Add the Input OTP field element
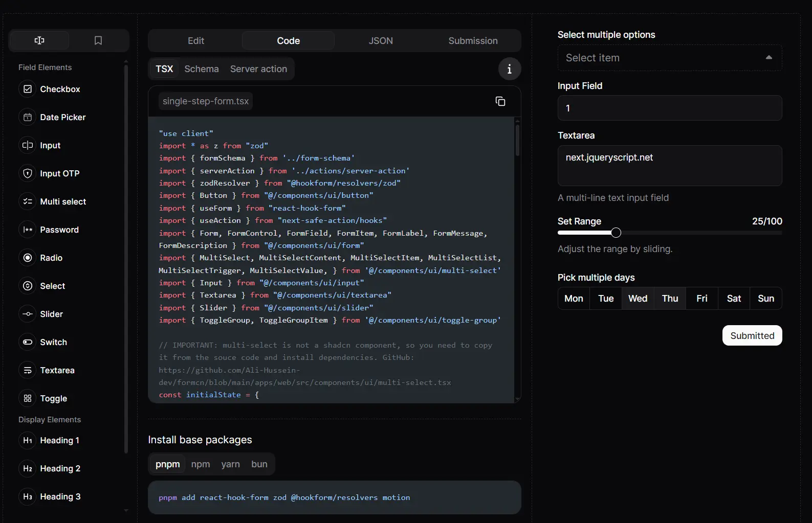Viewport: 812px width, 523px height. [x=59, y=173]
